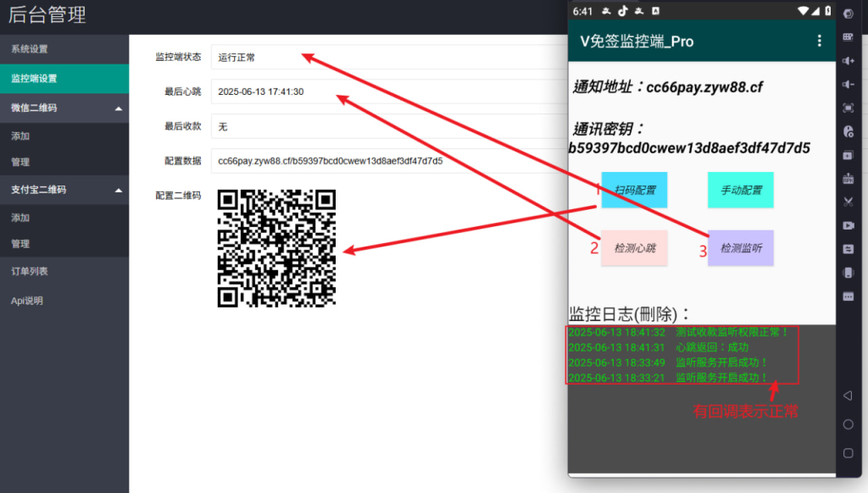
Task: Open Api说明 sidebar item
Action: click(27, 300)
